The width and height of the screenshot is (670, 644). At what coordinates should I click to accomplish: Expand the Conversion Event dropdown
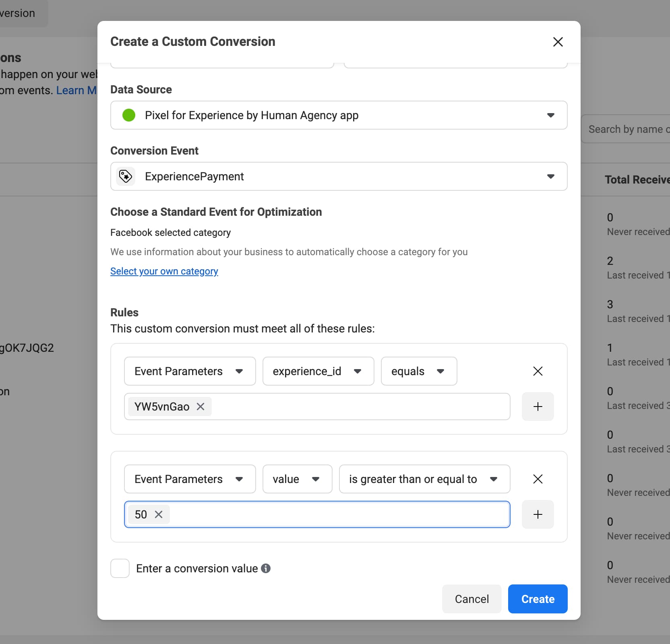pos(339,176)
